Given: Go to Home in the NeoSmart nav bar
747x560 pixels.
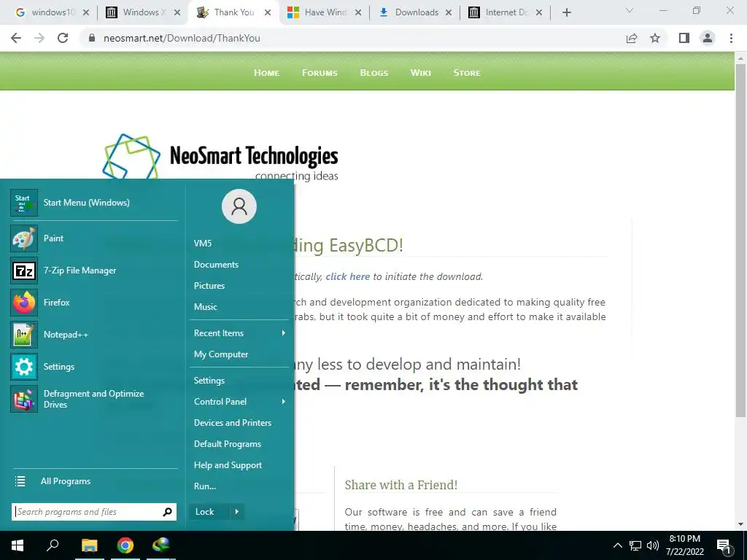Looking at the screenshot, I should tap(267, 73).
